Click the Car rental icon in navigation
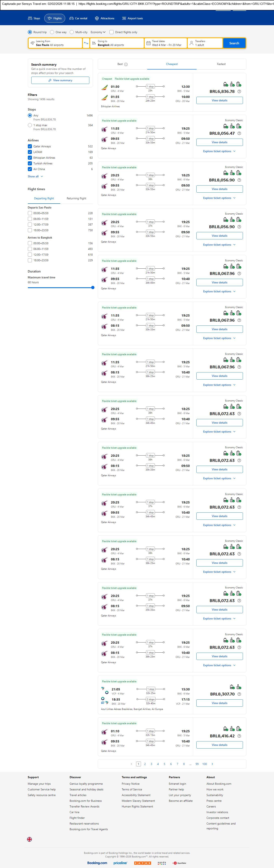 71,18
